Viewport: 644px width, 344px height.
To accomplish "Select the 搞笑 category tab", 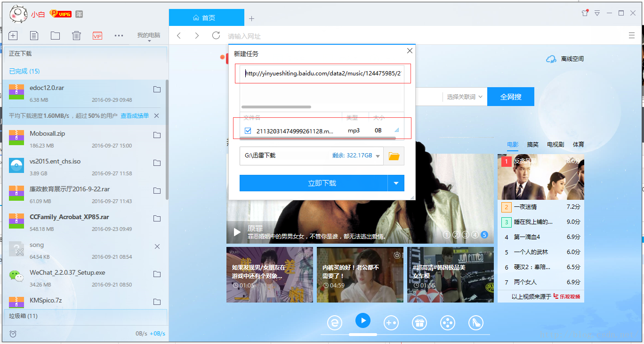I will pyautogui.click(x=532, y=144).
